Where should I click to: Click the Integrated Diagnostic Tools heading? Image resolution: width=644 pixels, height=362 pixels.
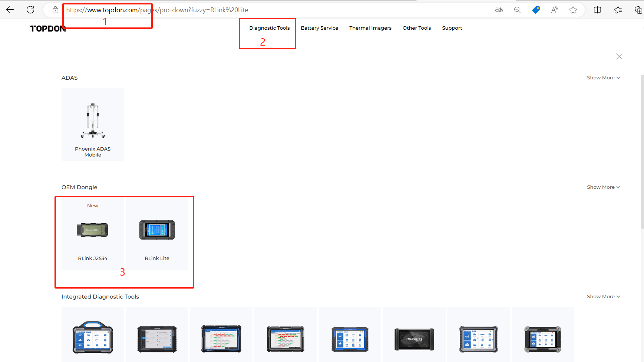click(x=100, y=296)
